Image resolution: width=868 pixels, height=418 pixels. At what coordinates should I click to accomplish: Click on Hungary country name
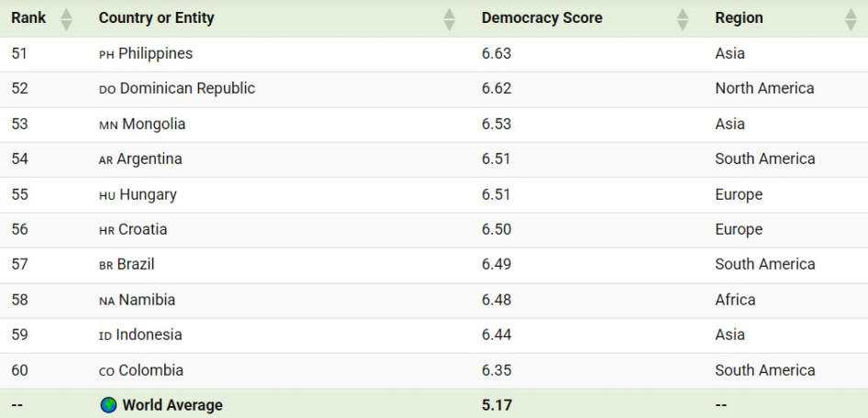(x=148, y=194)
